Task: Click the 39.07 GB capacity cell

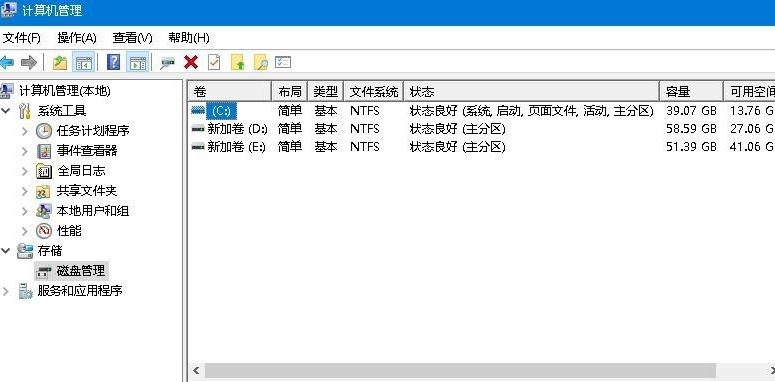Action: [x=691, y=111]
